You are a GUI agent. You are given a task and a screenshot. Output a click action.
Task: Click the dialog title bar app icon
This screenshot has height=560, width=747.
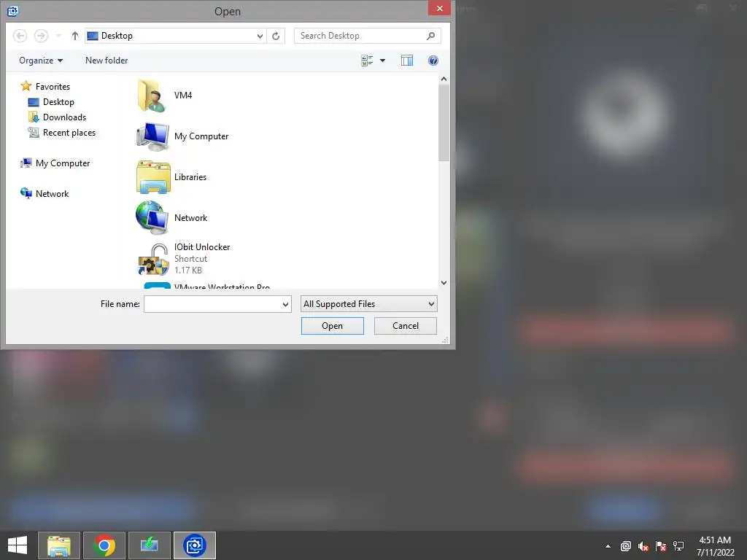(13, 10)
